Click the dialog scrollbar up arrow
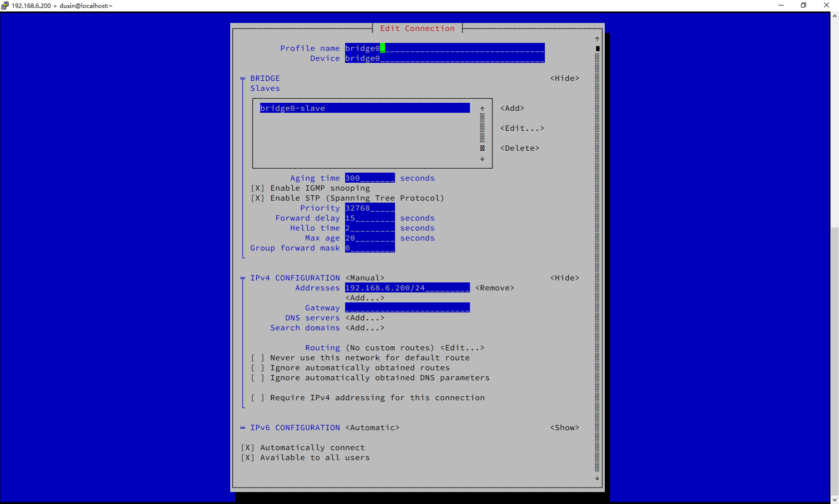This screenshot has height=504, width=839. 597,38
